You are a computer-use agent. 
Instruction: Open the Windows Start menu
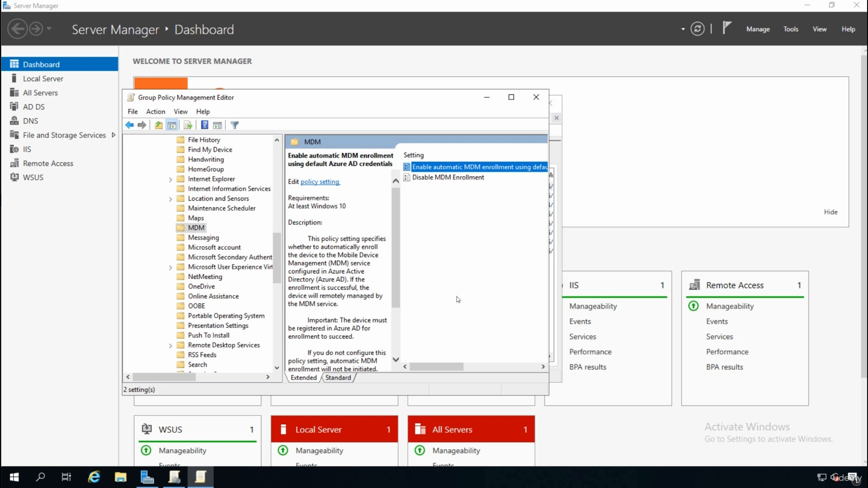point(14,477)
